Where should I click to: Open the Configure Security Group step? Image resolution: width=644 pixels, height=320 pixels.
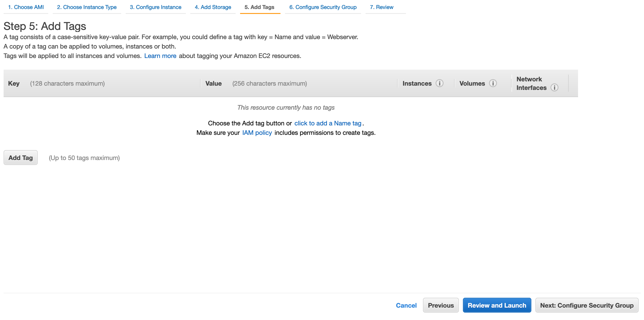[x=323, y=7]
